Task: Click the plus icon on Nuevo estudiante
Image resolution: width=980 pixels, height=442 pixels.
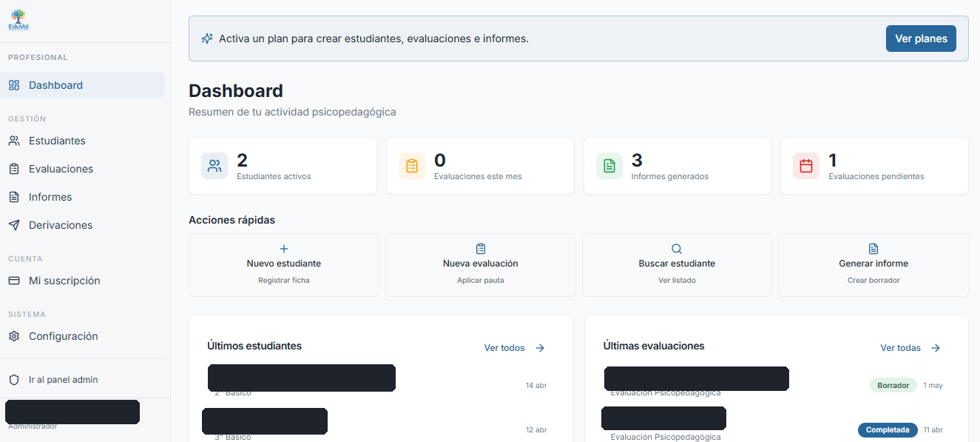Action: (x=284, y=249)
